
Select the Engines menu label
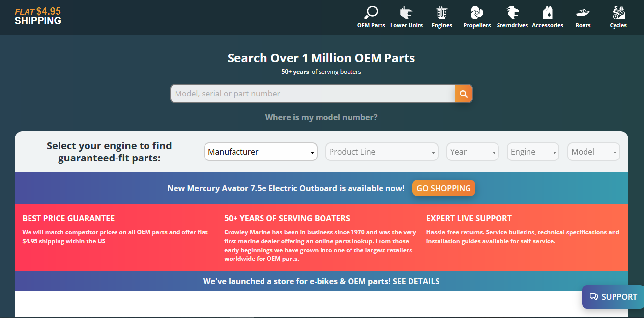click(x=442, y=25)
